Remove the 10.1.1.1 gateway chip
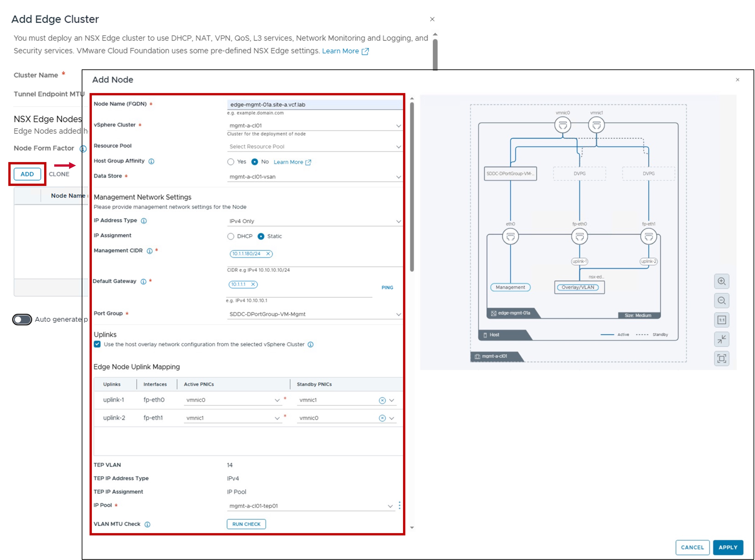The image size is (755, 560). (253, 284)
